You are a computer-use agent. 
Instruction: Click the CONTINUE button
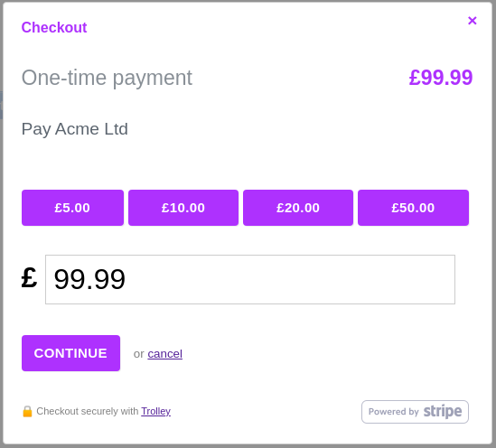(x=70, y=353)
